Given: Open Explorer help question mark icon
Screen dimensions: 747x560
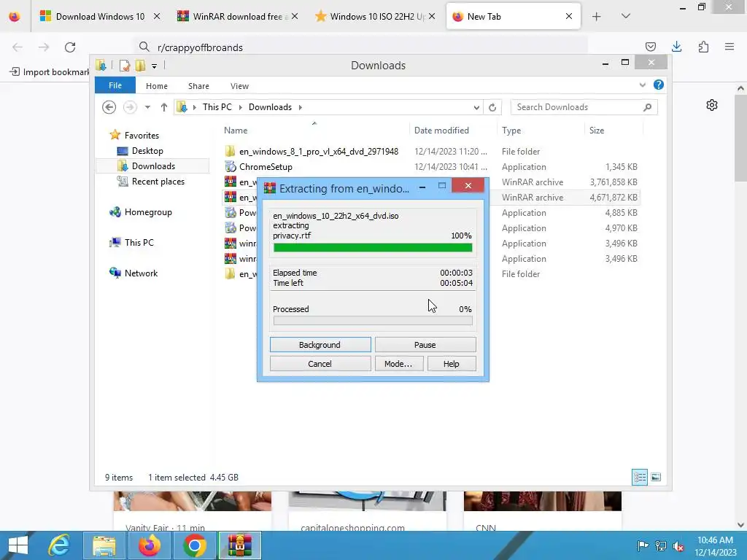Looking at the screenshot, I should coord(659,85).
